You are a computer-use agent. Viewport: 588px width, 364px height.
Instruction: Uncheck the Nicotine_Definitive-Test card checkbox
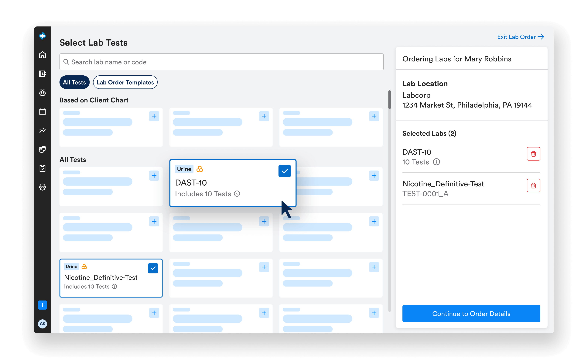click(x=153, y=268)
